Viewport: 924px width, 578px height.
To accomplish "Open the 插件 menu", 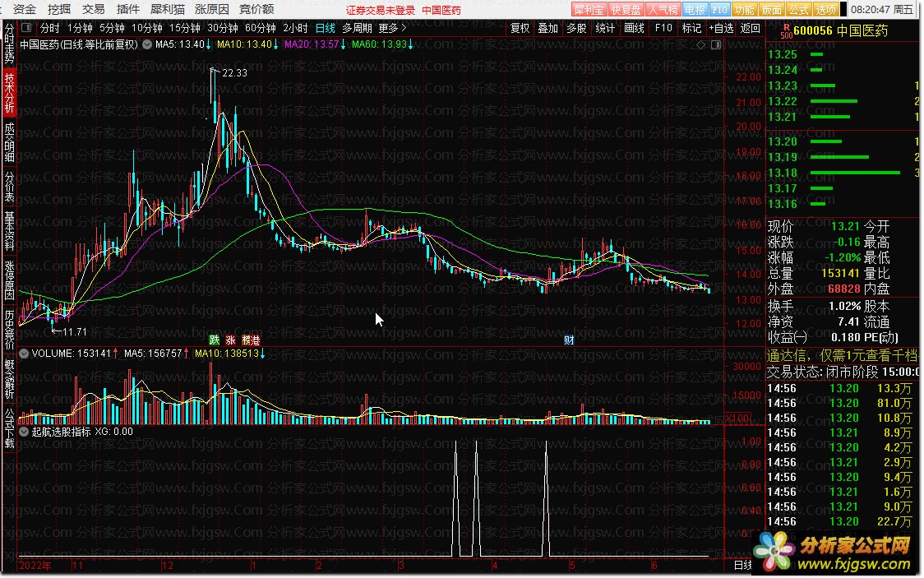I will coord(128,9).
